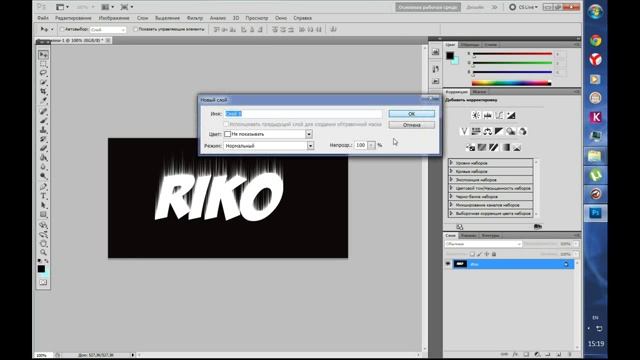
Task: Toggle show transform controls checkbox
Action: tap(135, 29)
